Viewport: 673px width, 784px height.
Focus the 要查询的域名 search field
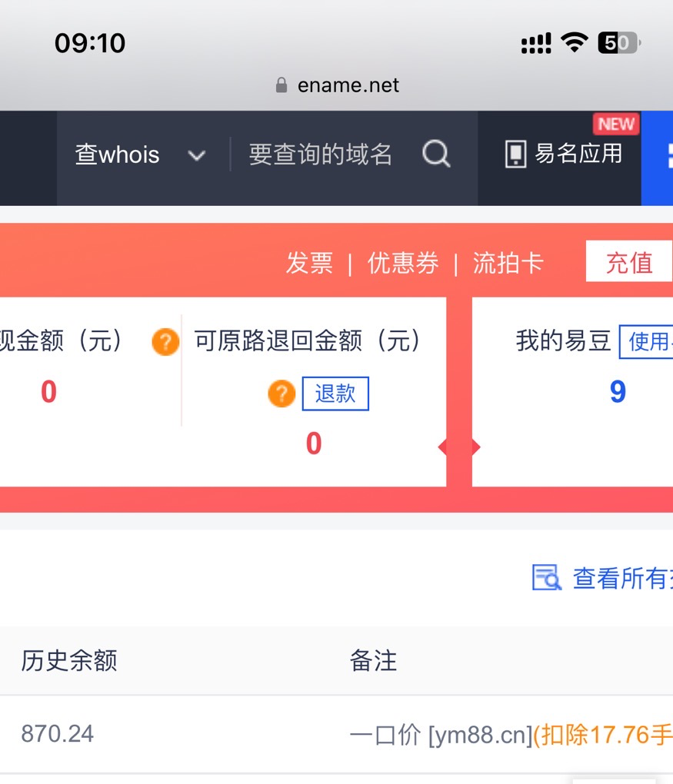[x=320, y=155]
